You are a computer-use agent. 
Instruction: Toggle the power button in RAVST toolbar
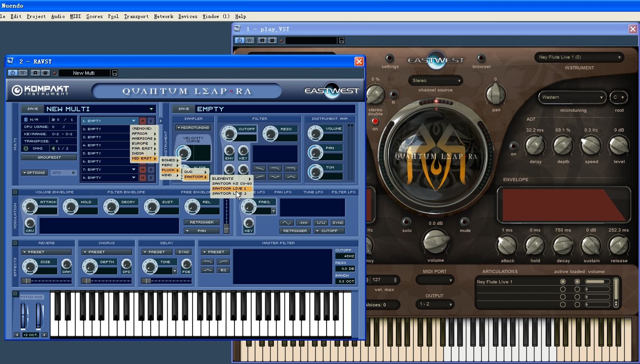pyautogui.click(x=13, y=73)
